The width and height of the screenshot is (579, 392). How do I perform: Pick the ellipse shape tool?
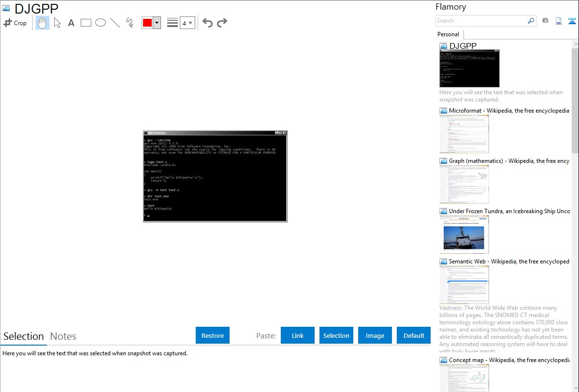point(101,23)
